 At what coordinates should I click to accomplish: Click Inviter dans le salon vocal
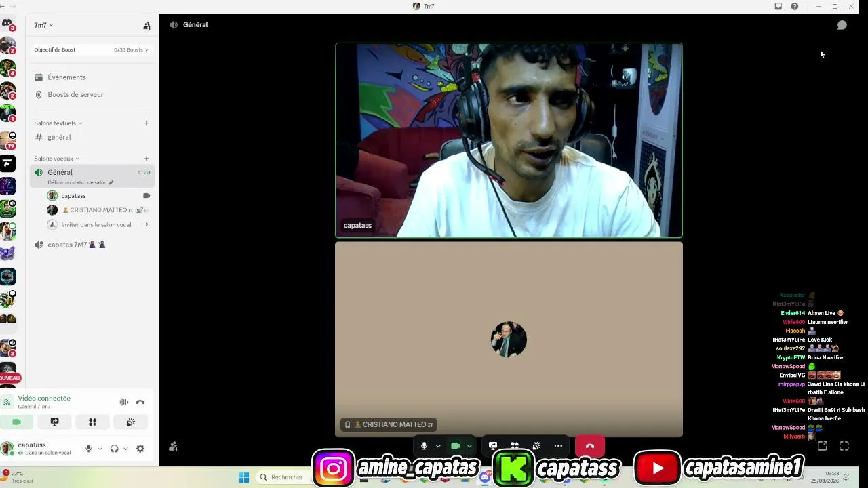98,224
